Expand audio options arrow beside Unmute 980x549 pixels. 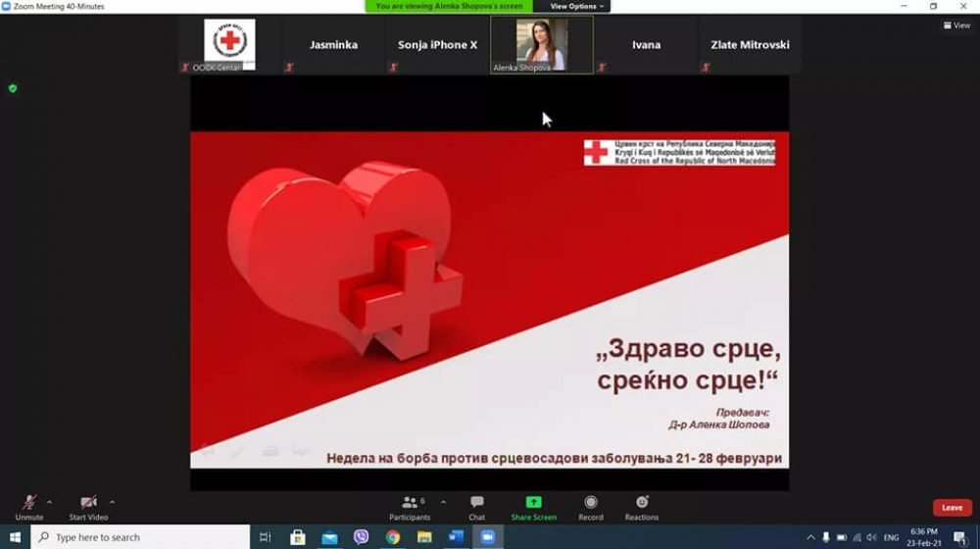50,502
